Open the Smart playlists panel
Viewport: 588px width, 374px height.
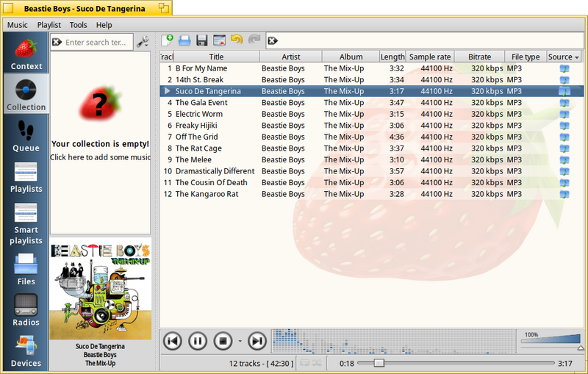click(26, 223)
